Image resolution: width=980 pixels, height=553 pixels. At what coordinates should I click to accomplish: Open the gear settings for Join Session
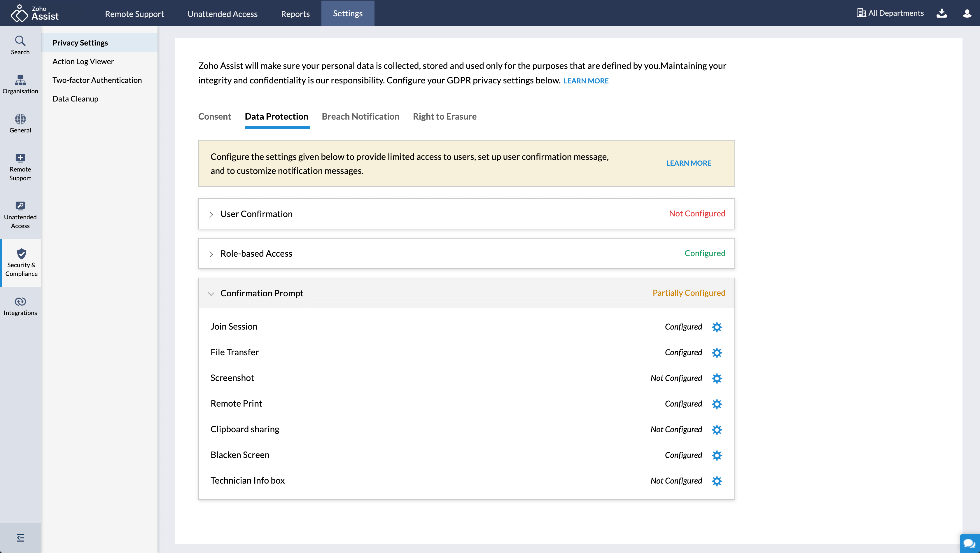click(x=717, y=327)
